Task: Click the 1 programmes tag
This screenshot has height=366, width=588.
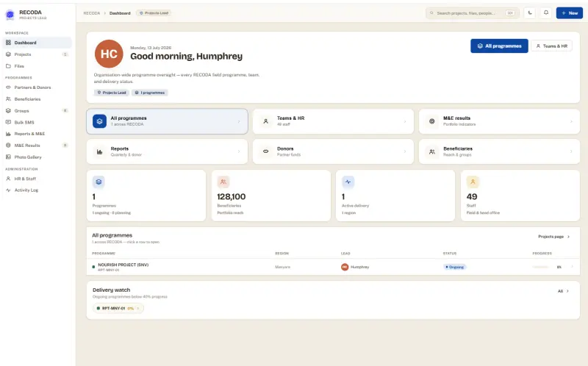Action: 150,93
